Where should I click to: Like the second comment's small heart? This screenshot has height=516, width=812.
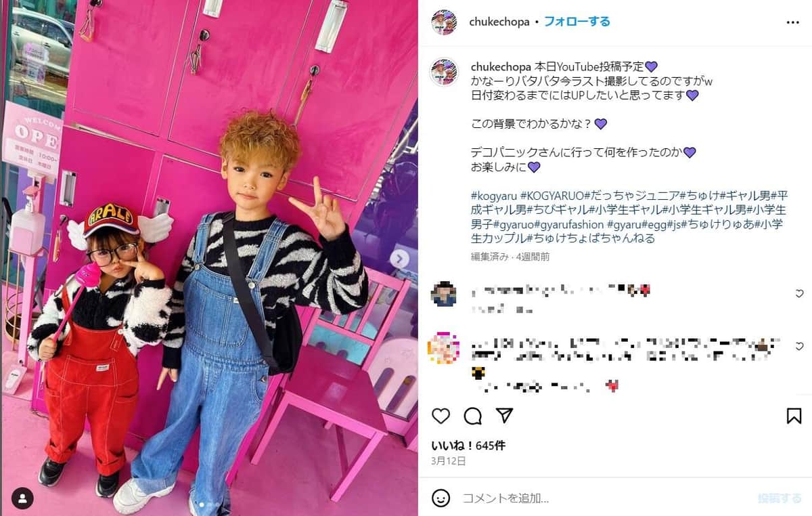(799, 346)
